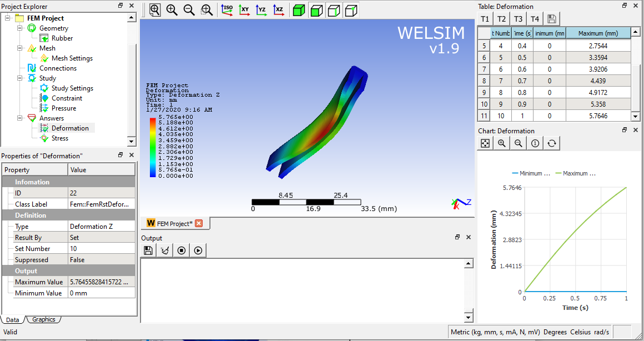Collapse the Mesh tree node
644x341 pixels.
pos(20,48)
